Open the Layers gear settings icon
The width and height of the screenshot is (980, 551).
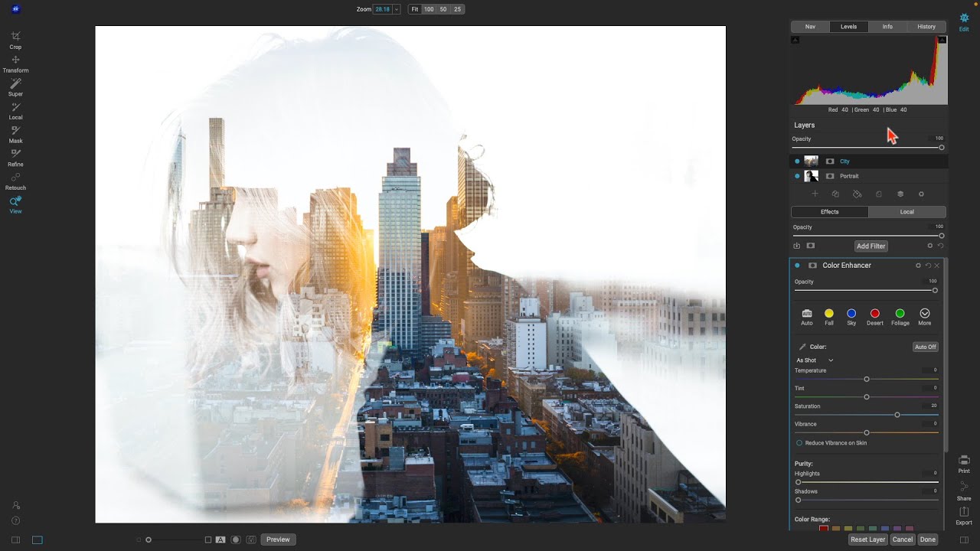921,194
